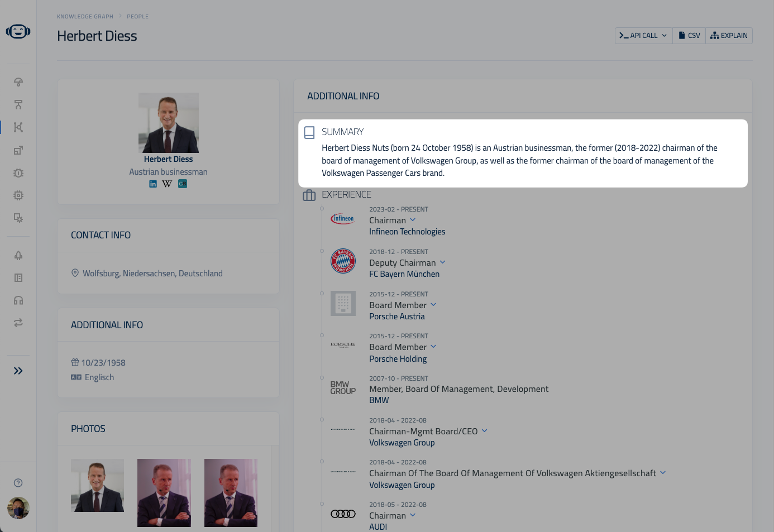Click the book icon next to SUMMARY
This screenshot has width=774, height=532.
(x=309, y=132)
